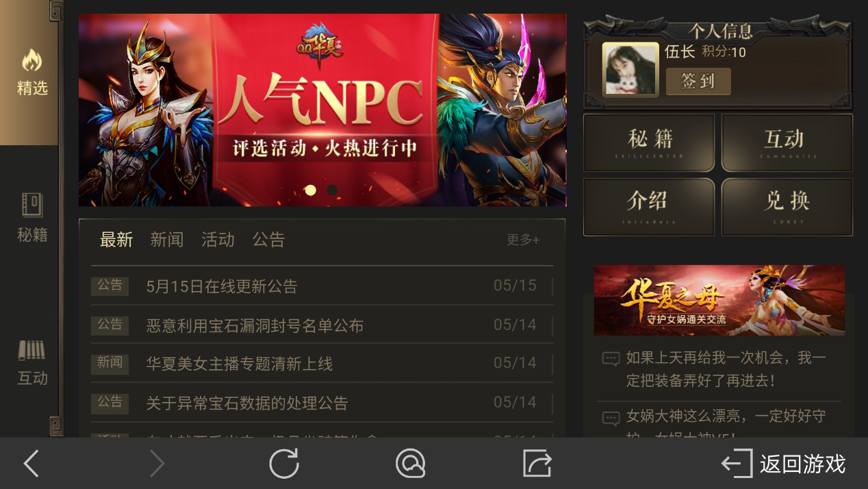Click the 兑换 exchange button
The height and width of the screenshot is (489, 868).
coord(787,207)
